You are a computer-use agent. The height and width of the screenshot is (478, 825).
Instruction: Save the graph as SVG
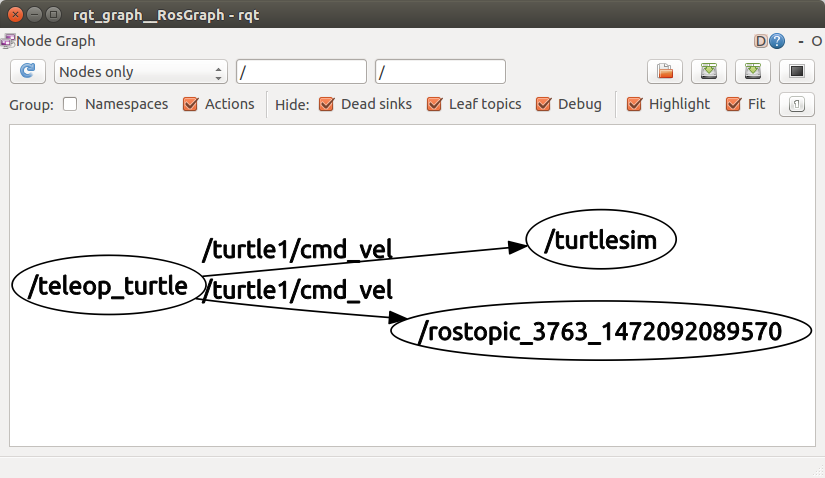coord(752,71)
